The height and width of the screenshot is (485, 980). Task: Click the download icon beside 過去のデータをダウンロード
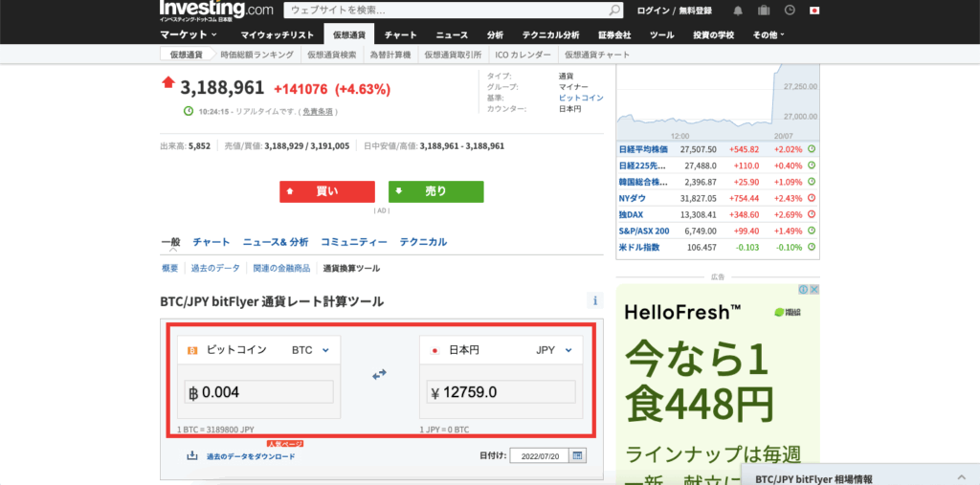pyautogui.click(x=192, y=455)
